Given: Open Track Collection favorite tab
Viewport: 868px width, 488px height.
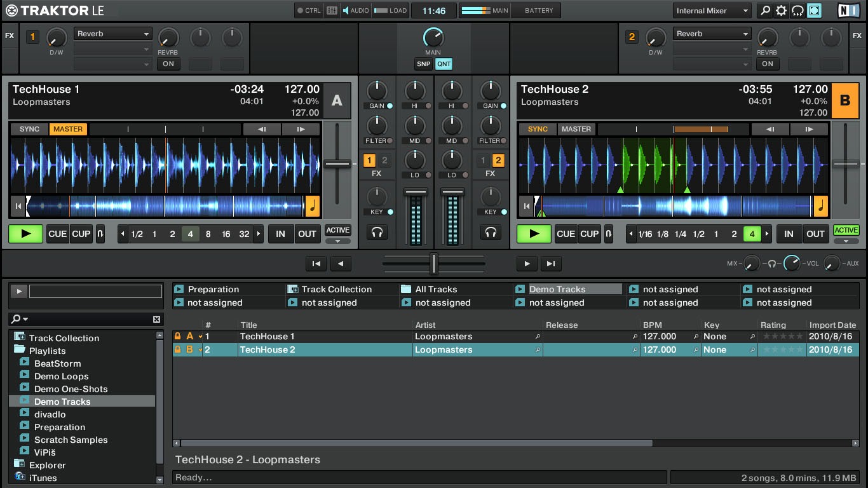Looking at the screenshot, I should [x=336, y=289].
